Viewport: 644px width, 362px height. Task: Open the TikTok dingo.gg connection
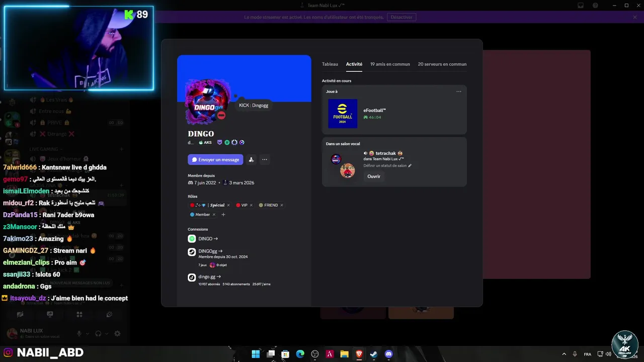[x=209, y=277]
